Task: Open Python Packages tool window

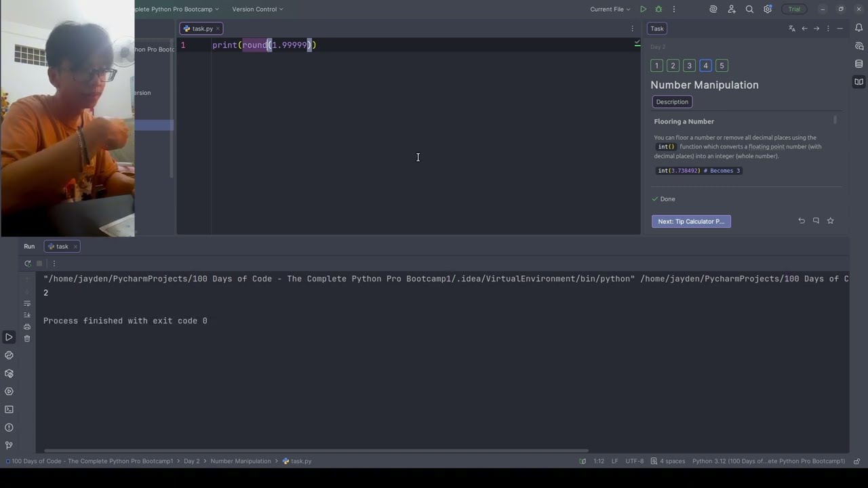Action: (9, 373)
